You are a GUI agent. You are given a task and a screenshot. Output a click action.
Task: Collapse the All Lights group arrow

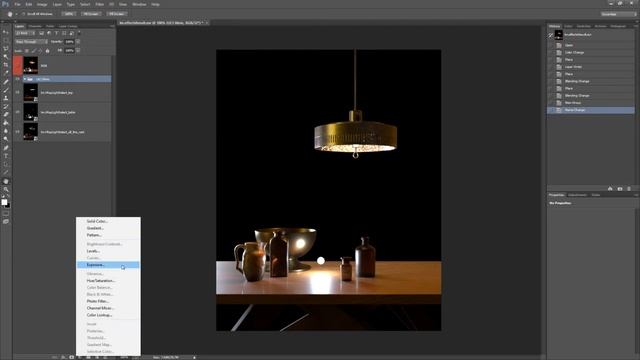(x=24, y=79)
